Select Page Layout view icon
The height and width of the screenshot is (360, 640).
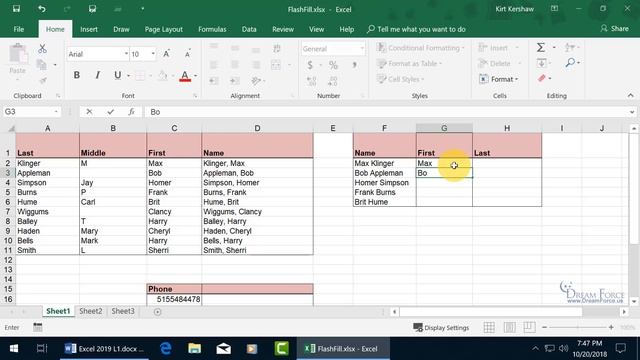click(x=509, y=327)
